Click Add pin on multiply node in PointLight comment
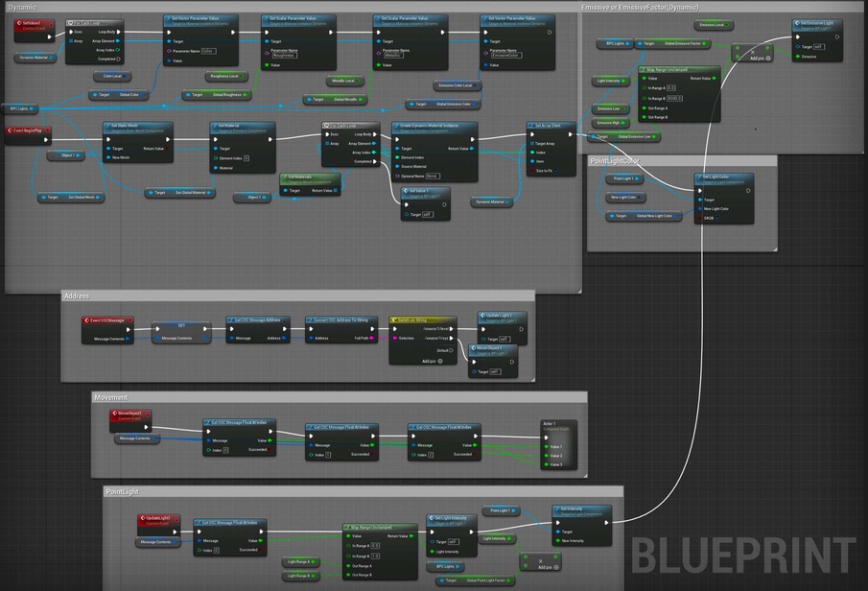Screen dimensions: 868x591 tap(549, 567)
